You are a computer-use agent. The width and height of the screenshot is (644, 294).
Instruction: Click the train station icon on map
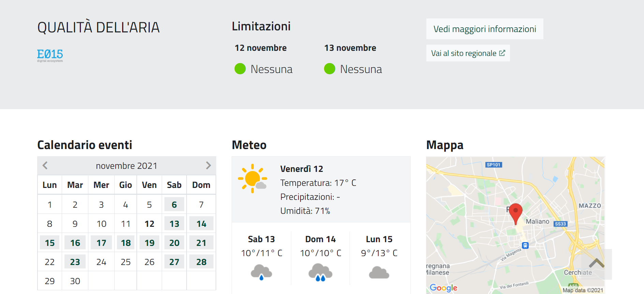pyautogui.click(x=525, y=245)
